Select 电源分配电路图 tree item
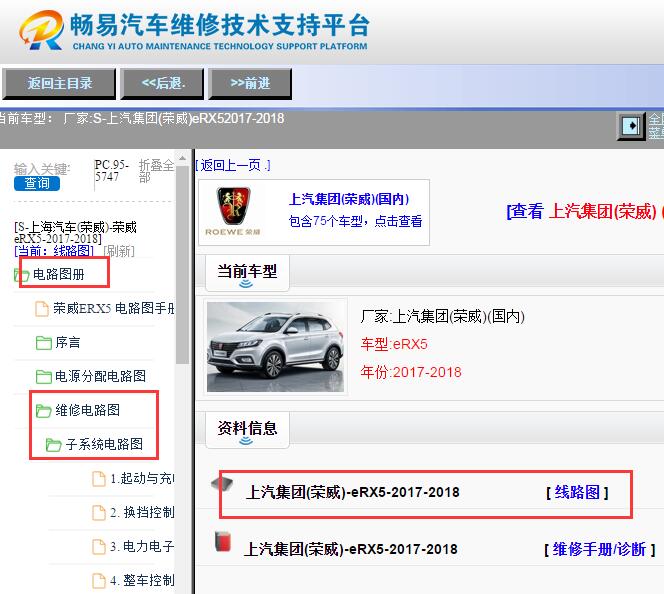Image resolution: width=664 pixels, height=594 pixels. tap(100, 376)
